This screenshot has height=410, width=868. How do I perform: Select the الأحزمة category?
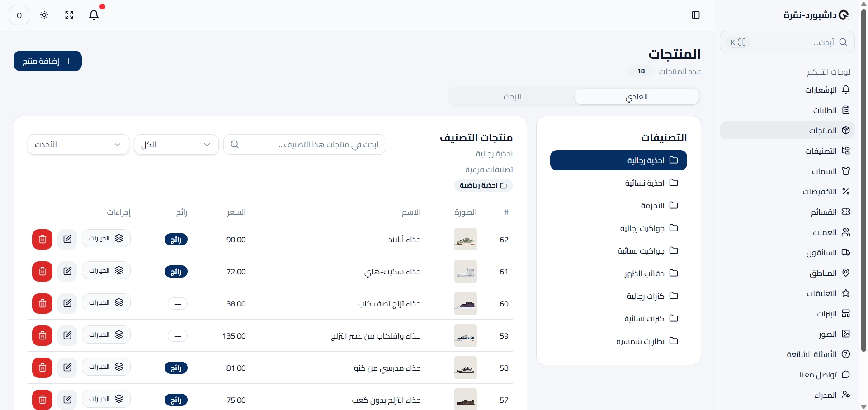click(618, 206)
